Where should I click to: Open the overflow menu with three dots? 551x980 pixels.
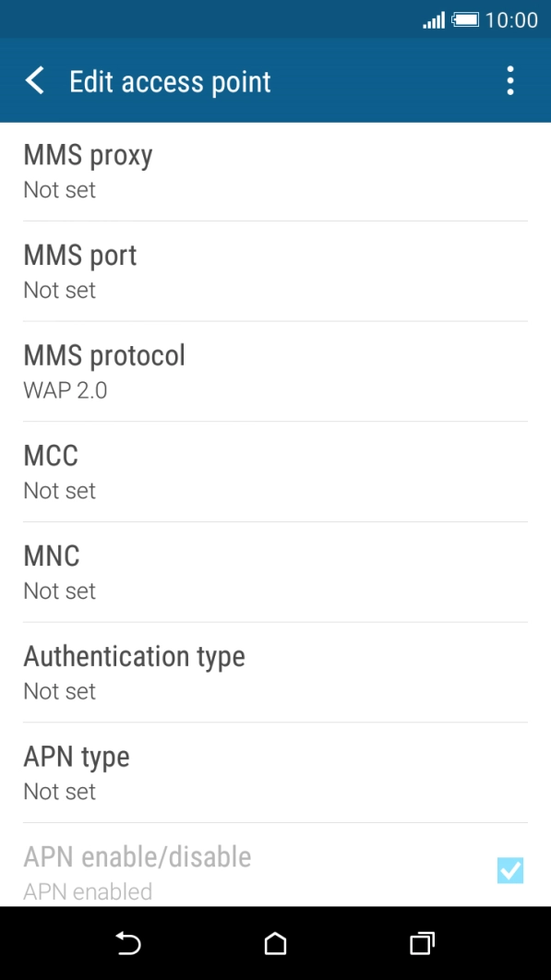509,81
